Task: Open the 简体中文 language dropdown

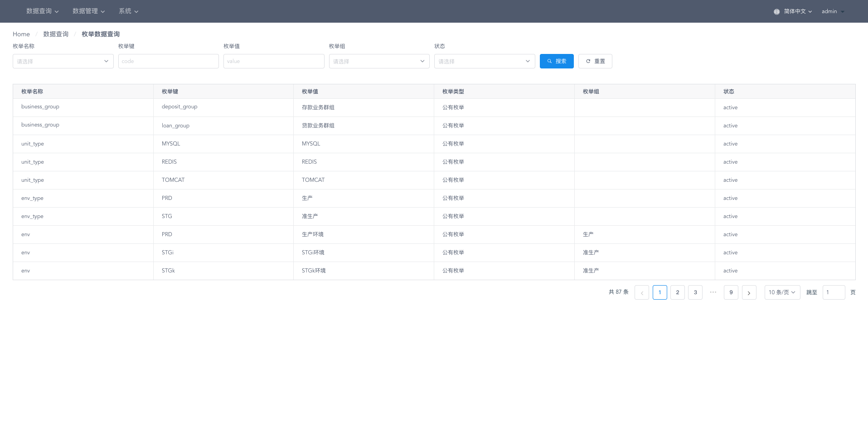Action: [x=798, y=11]
